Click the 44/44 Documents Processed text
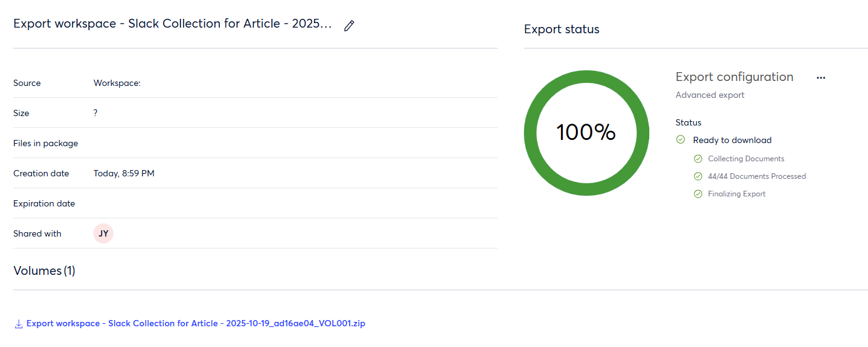 [756, 176]
